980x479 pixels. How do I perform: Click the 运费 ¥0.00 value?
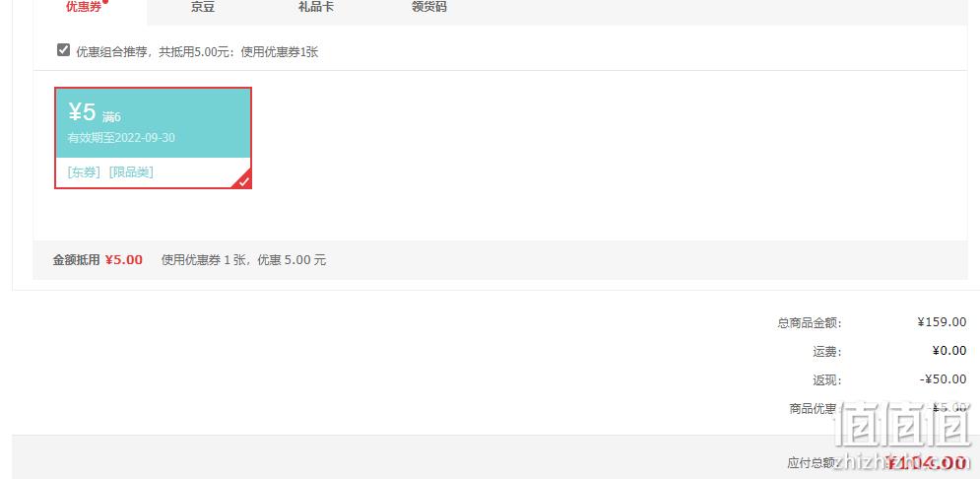tap(949, 351)
